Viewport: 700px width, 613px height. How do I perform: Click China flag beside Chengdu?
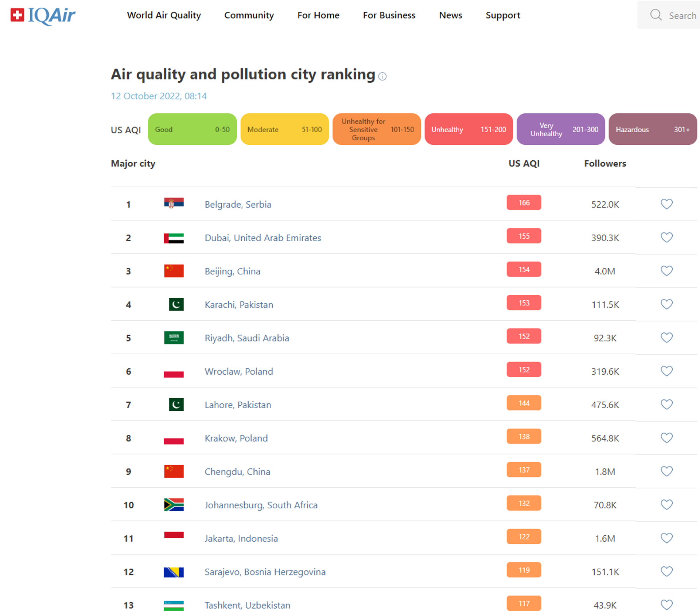[174, 471]
